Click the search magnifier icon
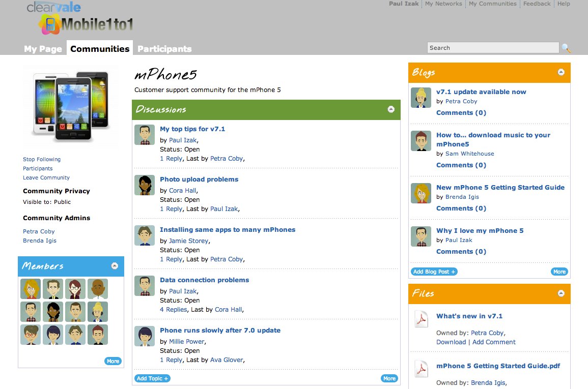 pos(566,48)
